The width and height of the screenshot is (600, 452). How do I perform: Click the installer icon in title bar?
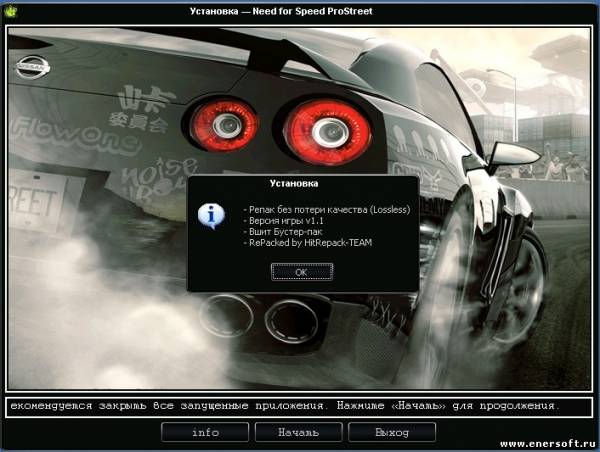pos(10,11)
